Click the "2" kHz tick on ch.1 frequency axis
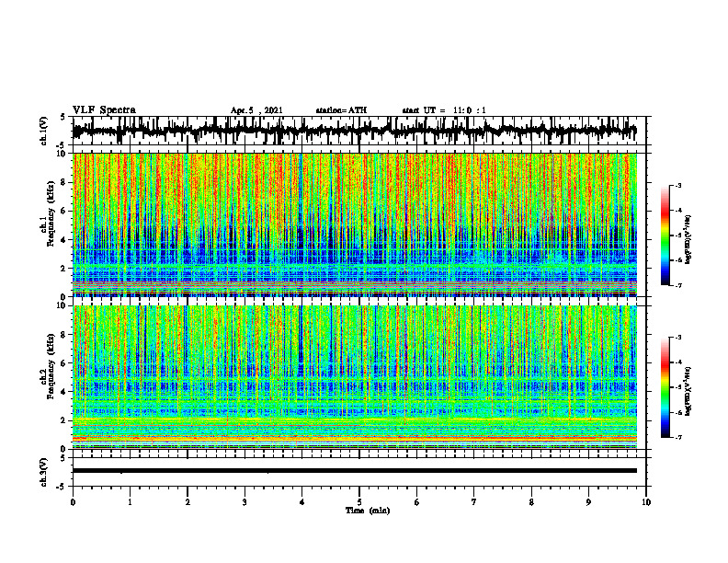728x563 pixels. (x=64, y=269)
